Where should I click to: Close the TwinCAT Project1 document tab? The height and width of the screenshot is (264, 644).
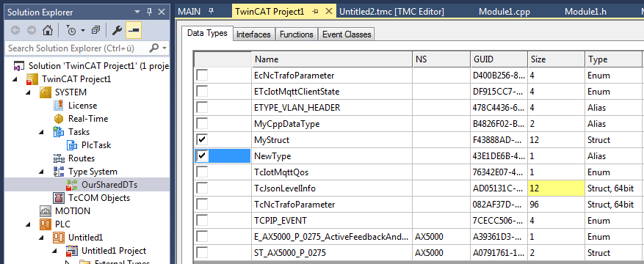coord(328,12)
